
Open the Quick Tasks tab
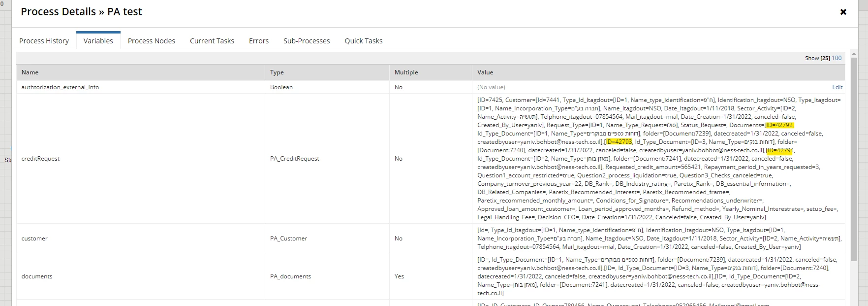(x=364, y=41)
